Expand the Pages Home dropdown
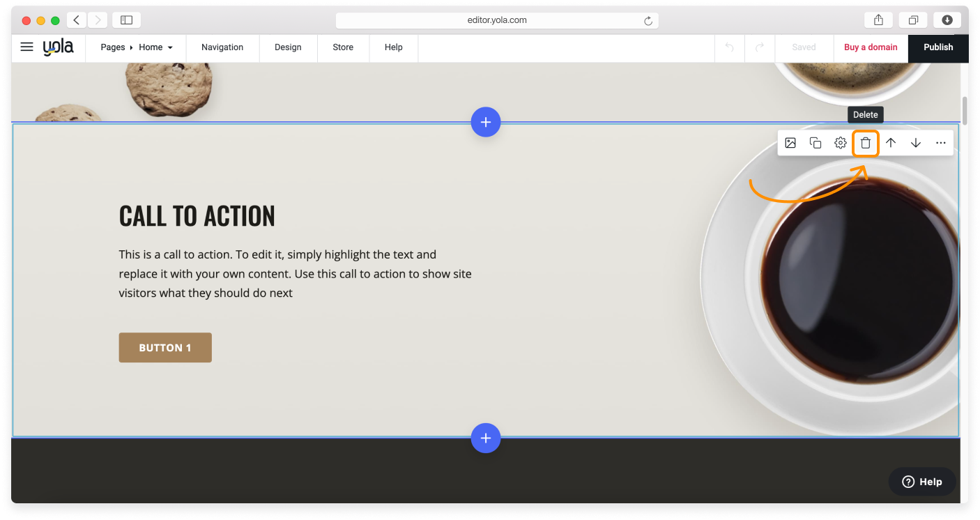 click(x=136, y=47)
